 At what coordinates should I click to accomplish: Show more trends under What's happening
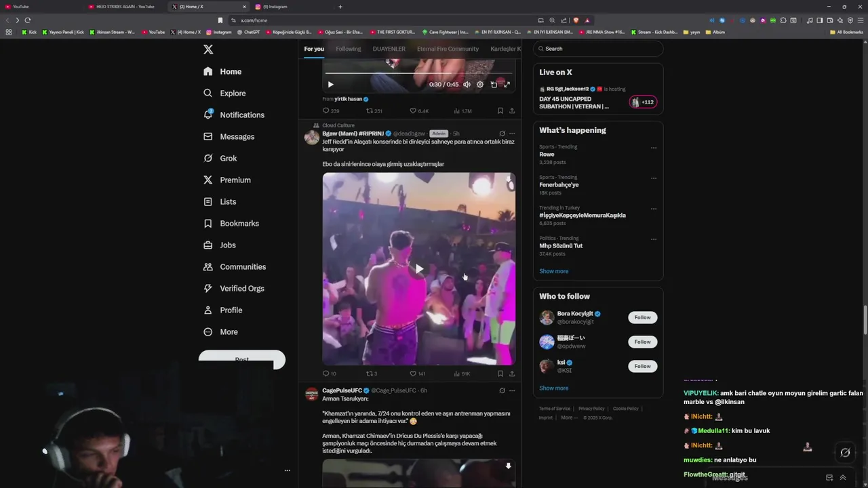[x=554, y=271]
